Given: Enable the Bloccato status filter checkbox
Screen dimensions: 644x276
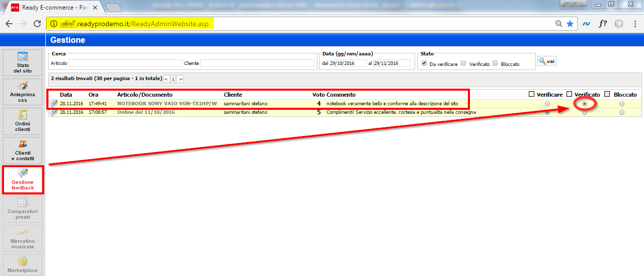Looking at the screenshot, I should click(x=496, y=63).
